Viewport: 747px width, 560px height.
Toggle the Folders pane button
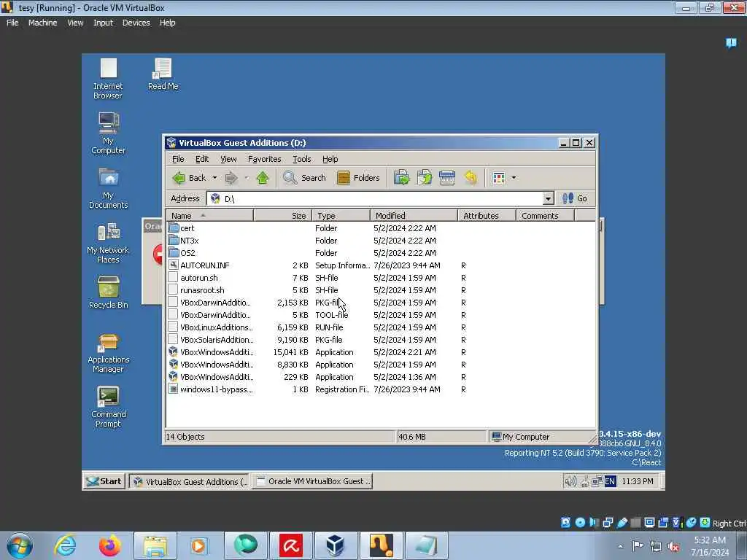pos(358,178)
